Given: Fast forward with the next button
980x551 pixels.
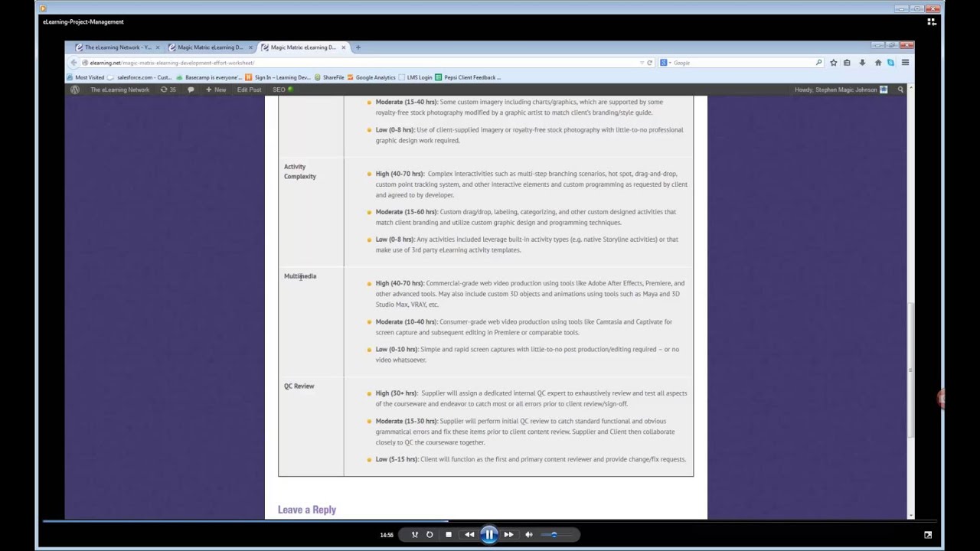Looking at the screenshot, I should [x=508, y=535].
